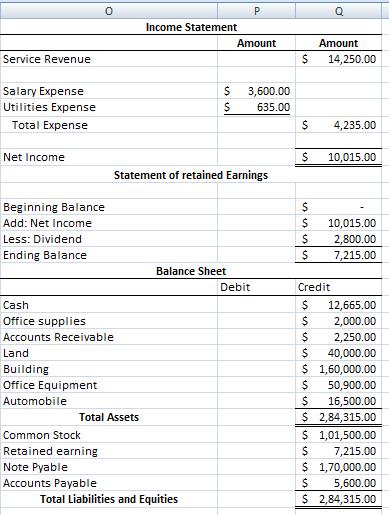389x515 pixels.
Task: Select the 2,250.00 accounts receivable amount
Action: coord(338,337)
